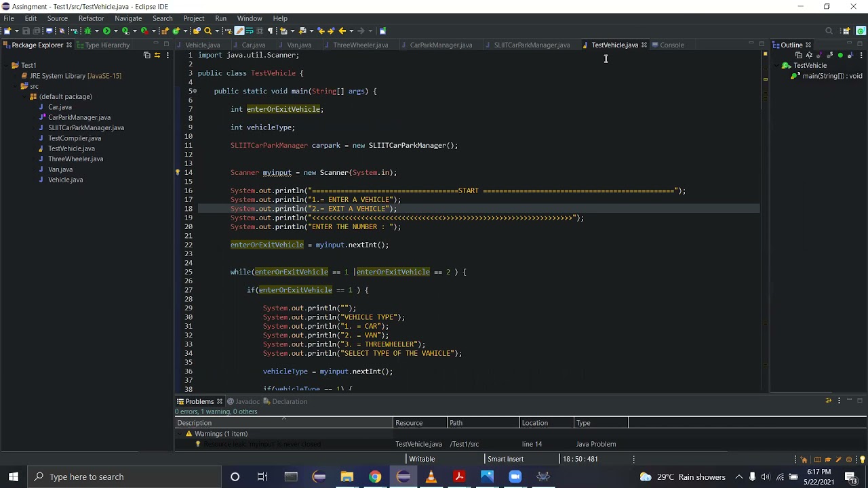868x488 pixels.
Task: Click the Open Perspective icon
Action: (846, 30)
